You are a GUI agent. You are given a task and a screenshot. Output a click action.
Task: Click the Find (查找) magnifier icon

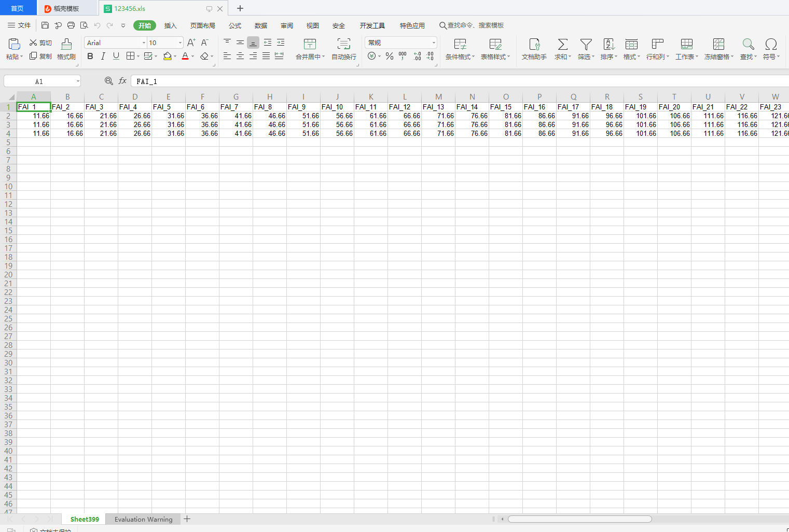pyautogui.click(x=748, y=44)
